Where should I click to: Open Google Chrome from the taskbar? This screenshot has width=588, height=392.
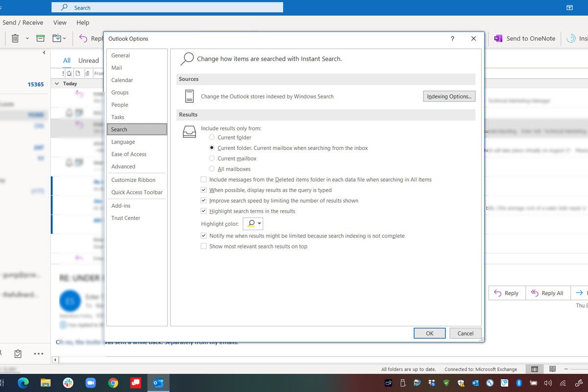click(113, 383)
